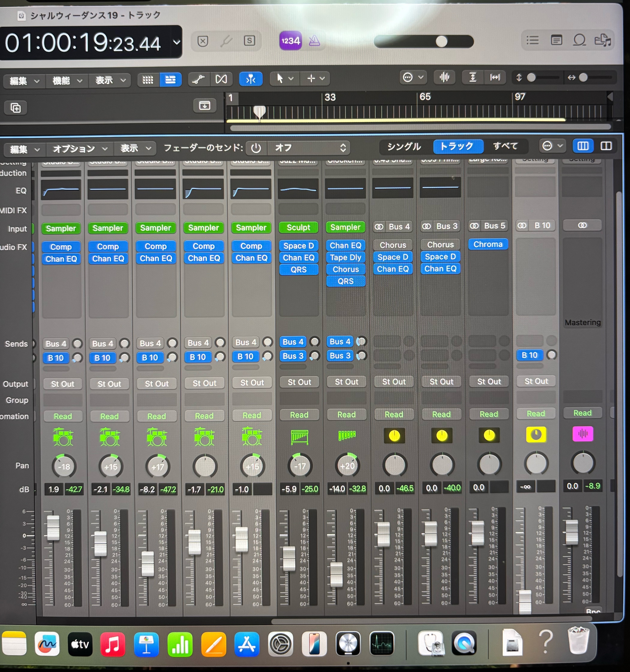This screenshot has height=672, width=630.
Task: Click the Sculpt instrument slot
Action: [298, 227]
